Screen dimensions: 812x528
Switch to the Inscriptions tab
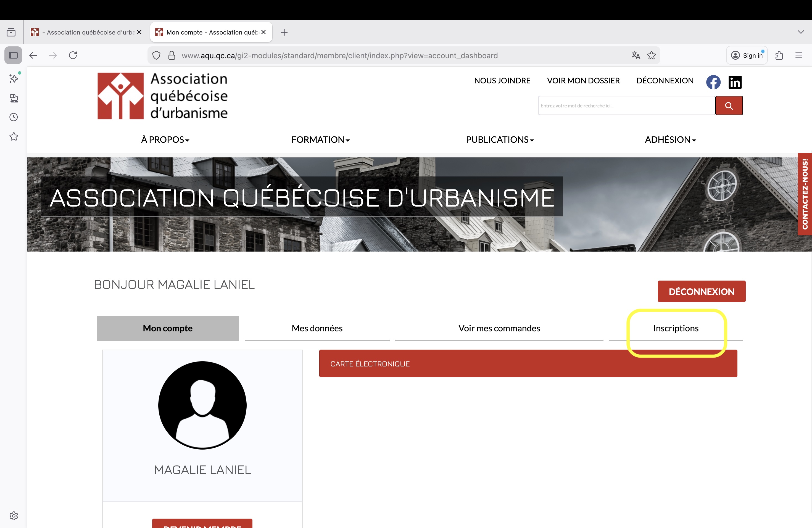click(x=676, y=328)
